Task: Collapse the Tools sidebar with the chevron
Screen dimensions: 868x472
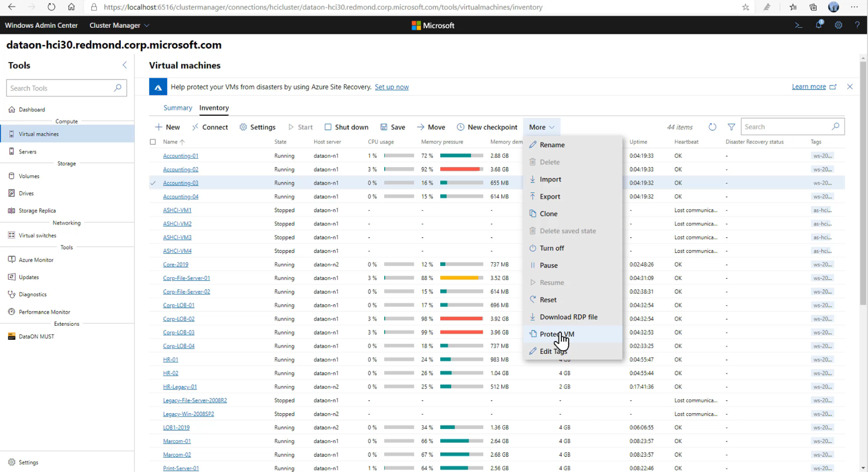Action: (x=124, y=65)
